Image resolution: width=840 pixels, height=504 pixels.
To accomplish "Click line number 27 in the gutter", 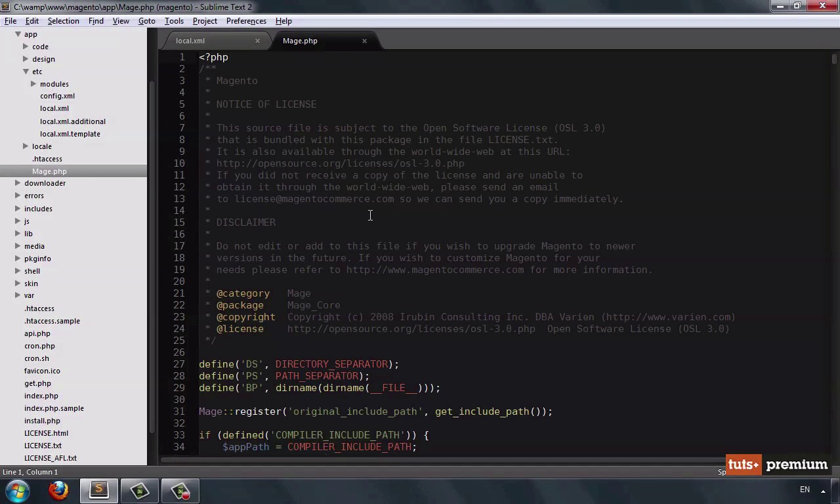I will coord(179,364).
